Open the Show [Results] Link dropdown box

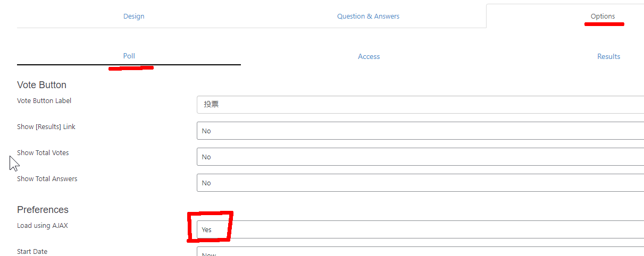pos(420,131)
